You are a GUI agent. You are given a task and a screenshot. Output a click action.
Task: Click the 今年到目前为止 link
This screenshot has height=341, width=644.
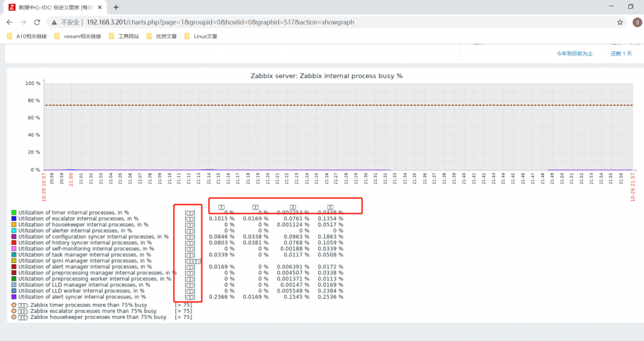pyautogui.click(x=575, y=53)
